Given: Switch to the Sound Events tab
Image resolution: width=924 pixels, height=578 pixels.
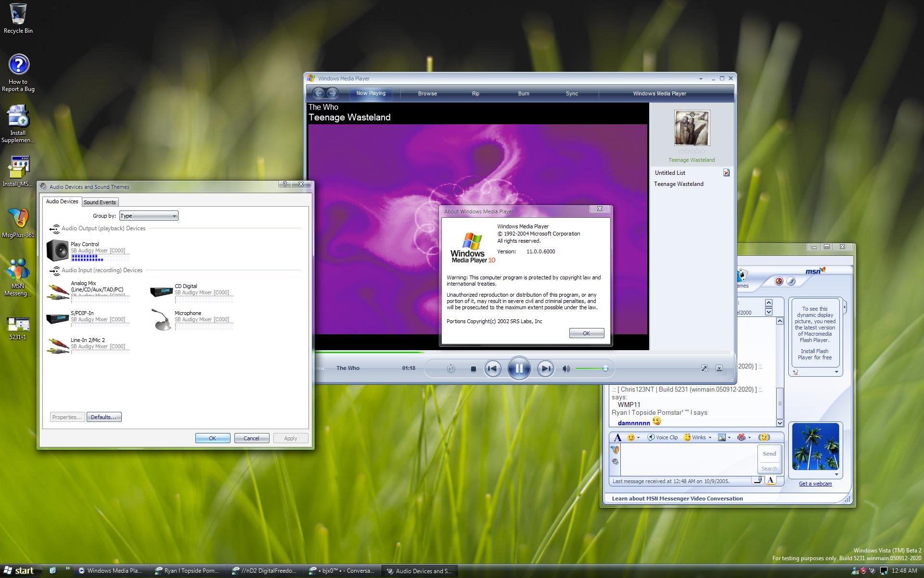Looking at the screenshot, I should coord(100,202).
